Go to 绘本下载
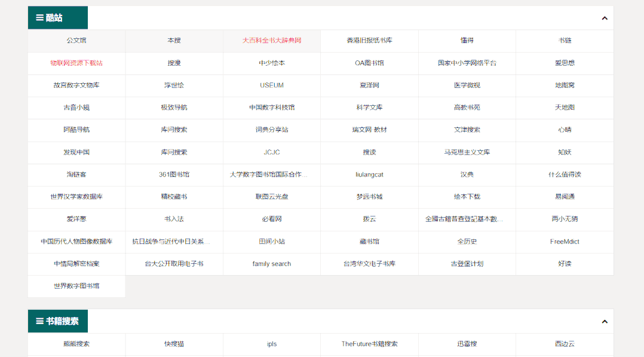Screen dimensions: 644x357 pos(467,197)
